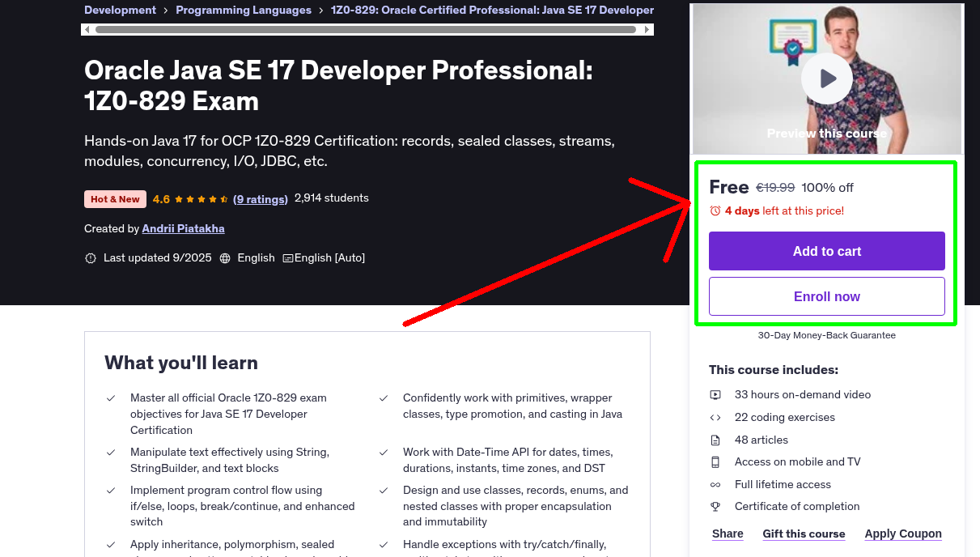Click the Free price label

coord(729,187)
